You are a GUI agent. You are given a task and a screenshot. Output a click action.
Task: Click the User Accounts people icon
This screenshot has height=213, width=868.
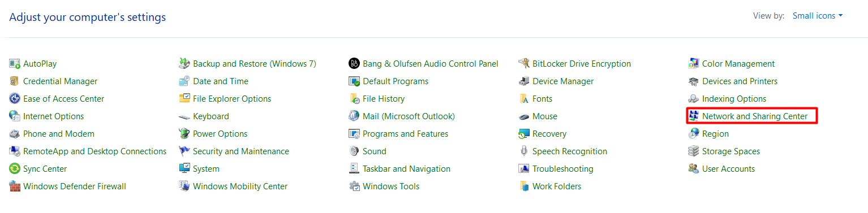[x=694, y=169]
